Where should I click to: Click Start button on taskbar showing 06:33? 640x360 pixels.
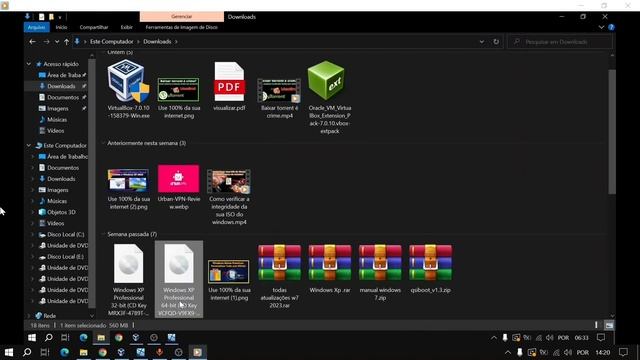(x=32, y=338)
